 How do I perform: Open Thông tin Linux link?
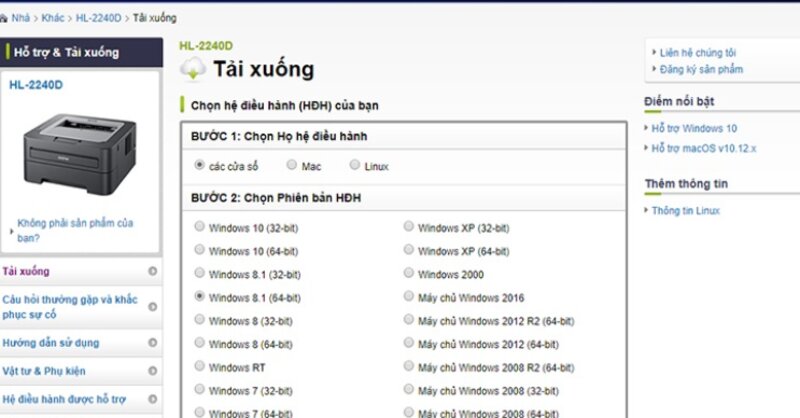pos(685,211)
